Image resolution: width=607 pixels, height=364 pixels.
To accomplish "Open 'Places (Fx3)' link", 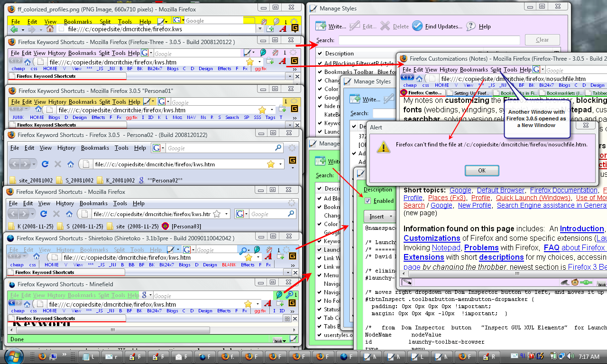I will pyautogui.click(x=447, y=198).
